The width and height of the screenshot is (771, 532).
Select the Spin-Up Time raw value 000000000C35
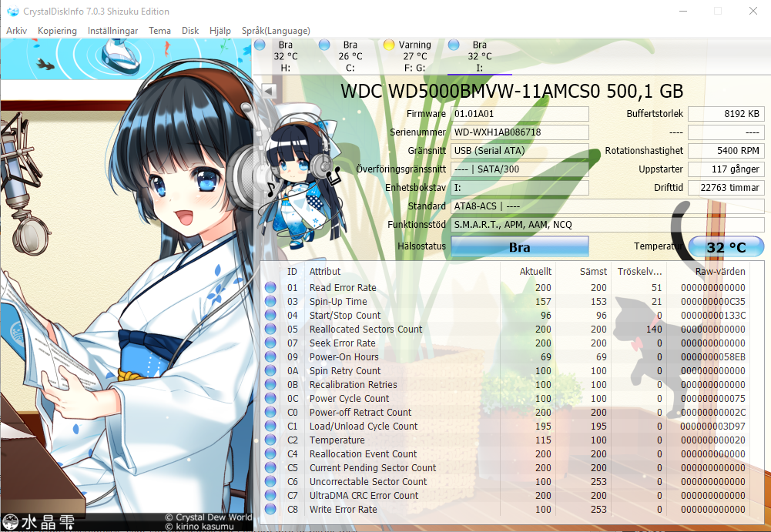coord(712,301)
